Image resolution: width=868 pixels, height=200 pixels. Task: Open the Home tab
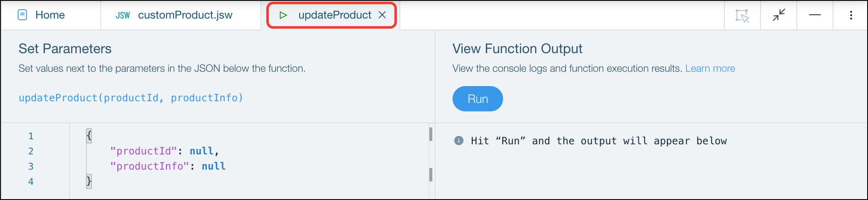click(51, 15)
